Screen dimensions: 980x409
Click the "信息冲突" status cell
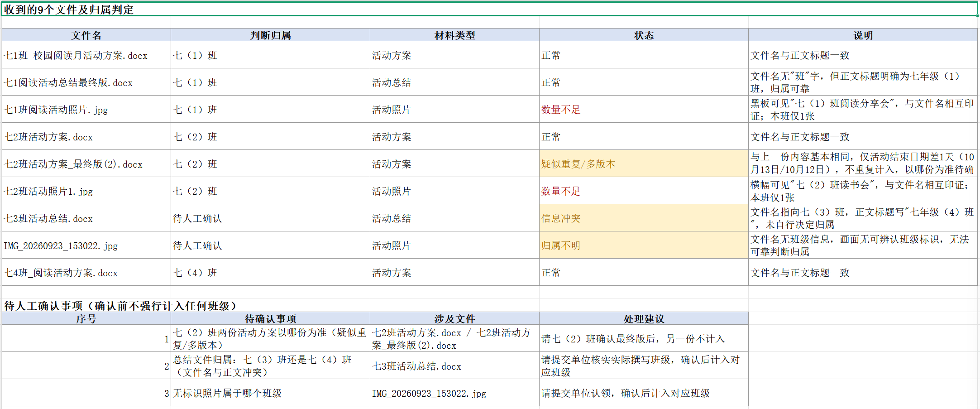[644, 218]
